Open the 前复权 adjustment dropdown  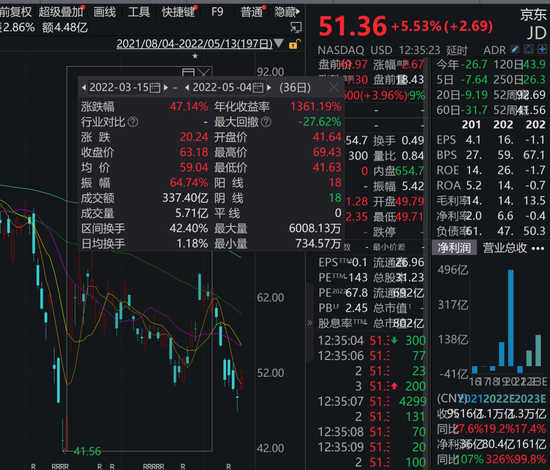pos(15,12)
